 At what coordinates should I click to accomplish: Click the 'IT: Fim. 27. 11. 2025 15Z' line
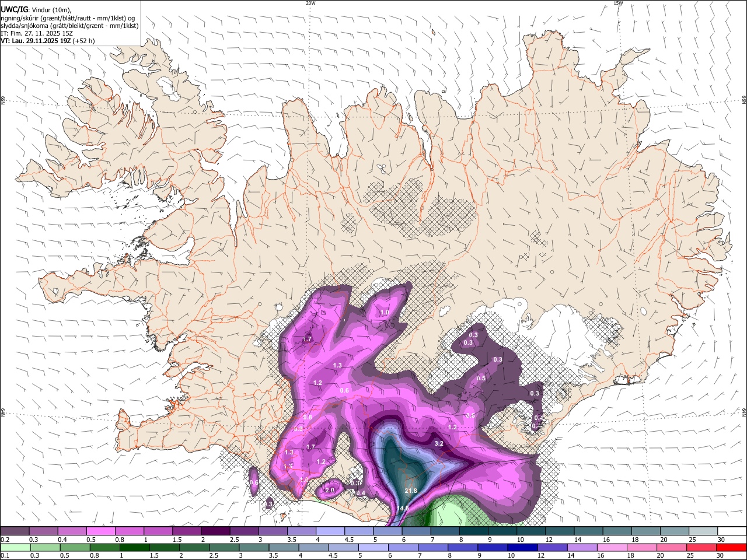[37, 34]
